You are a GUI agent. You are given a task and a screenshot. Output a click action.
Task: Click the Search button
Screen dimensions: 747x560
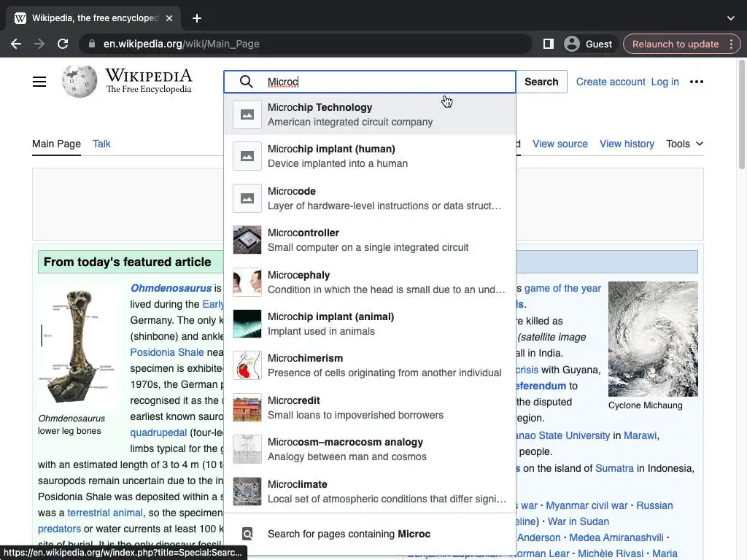click(x=541, y=82)
